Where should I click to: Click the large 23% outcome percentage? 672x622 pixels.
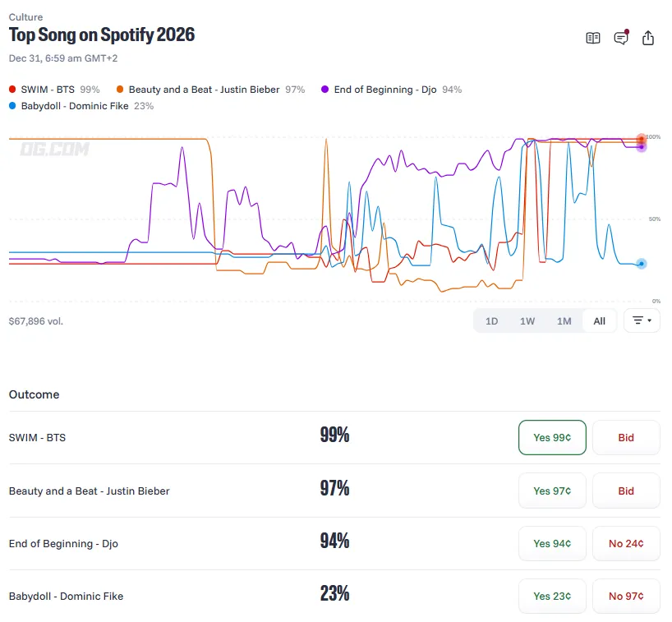(334, 594)
